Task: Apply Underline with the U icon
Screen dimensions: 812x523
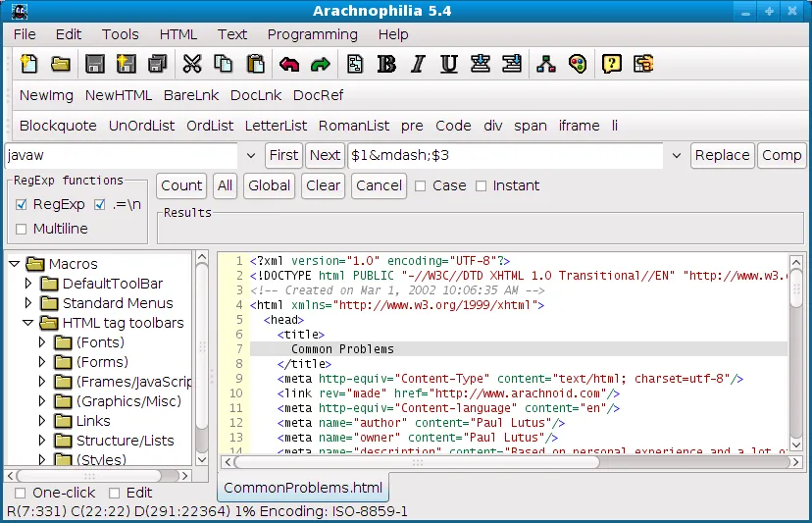Action: pos(449,65)
